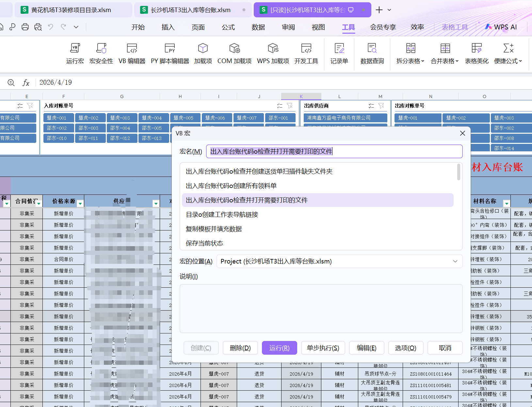Viewport: 532px width, 407px height.
Task: Toggle multi-select on 入库对账单号 slicer
Action: coord(280,106)
